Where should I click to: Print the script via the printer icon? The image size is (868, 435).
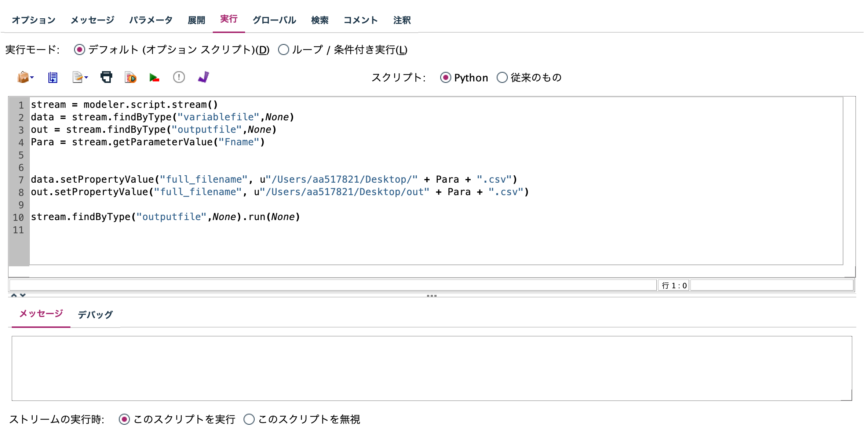click(x=106, y=77)
